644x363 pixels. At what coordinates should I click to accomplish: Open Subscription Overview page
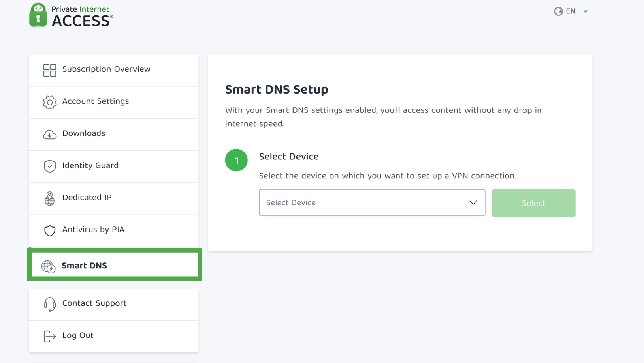(x=113, y=70)
